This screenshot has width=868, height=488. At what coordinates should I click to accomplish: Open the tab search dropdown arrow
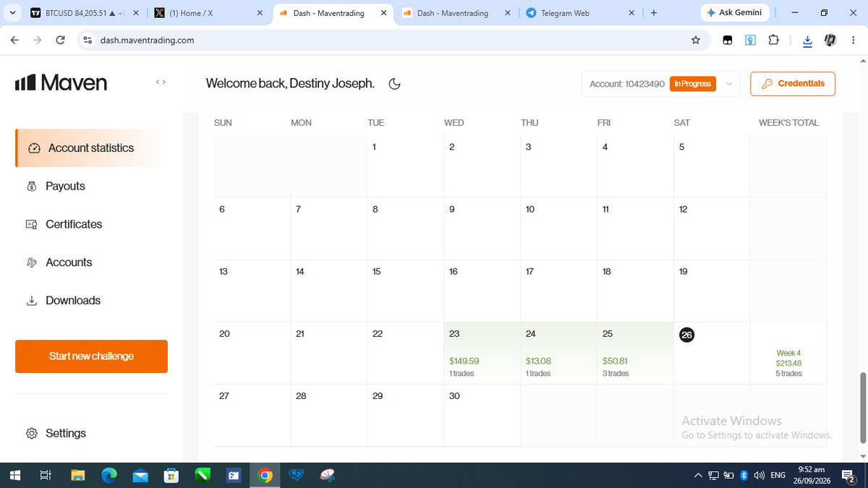pyautogui.click(x=12, y=13)
